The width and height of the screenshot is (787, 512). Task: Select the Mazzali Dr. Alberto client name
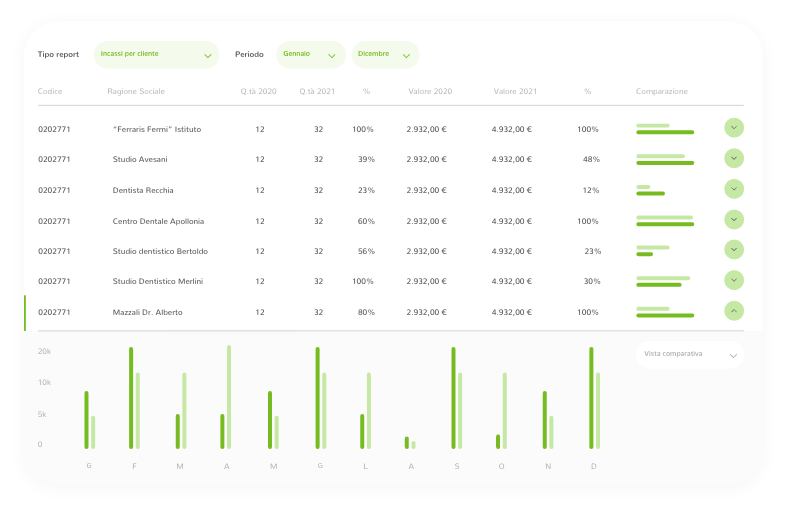tap(148, 312)
